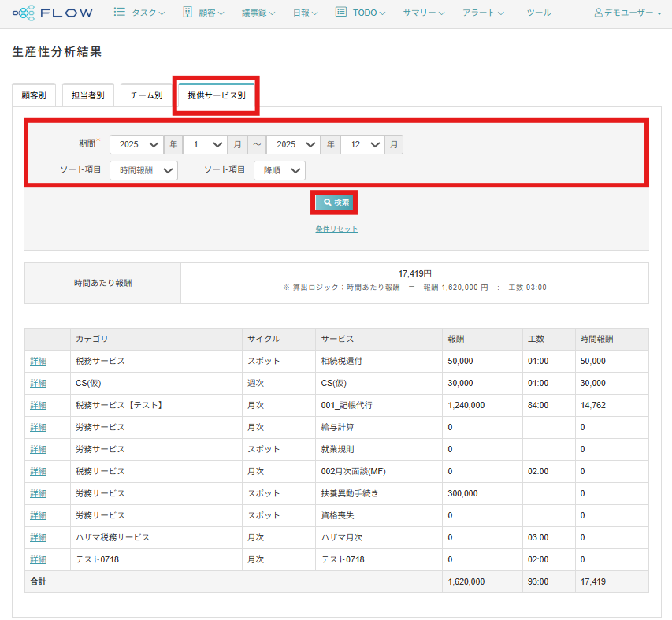
Task: Switch to the 顧客別 tab
Action: pyautogui.click(x=34, y=95)
